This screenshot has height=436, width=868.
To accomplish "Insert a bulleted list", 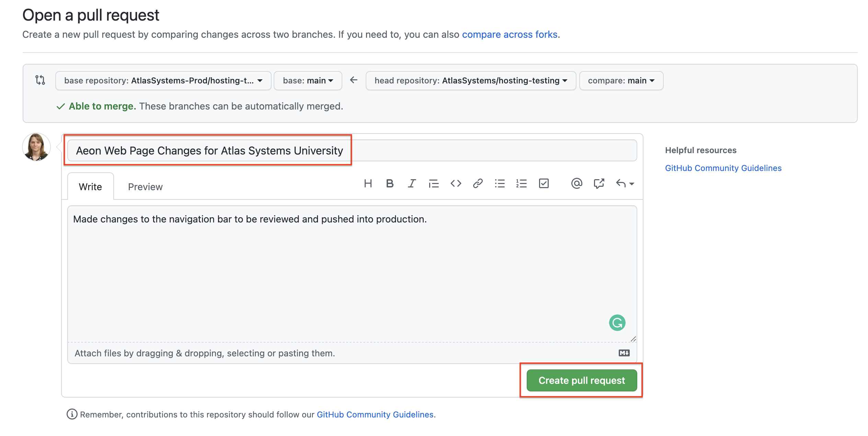I will pos(500,184).
